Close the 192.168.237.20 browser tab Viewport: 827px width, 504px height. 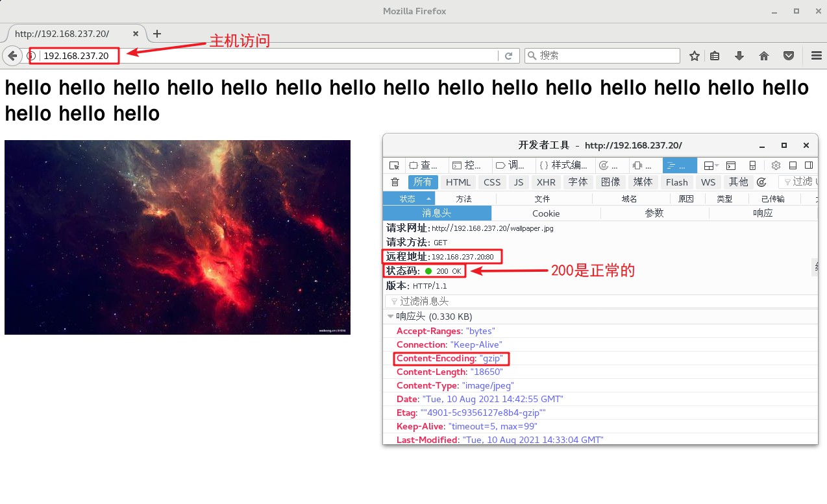click(136, 34)
